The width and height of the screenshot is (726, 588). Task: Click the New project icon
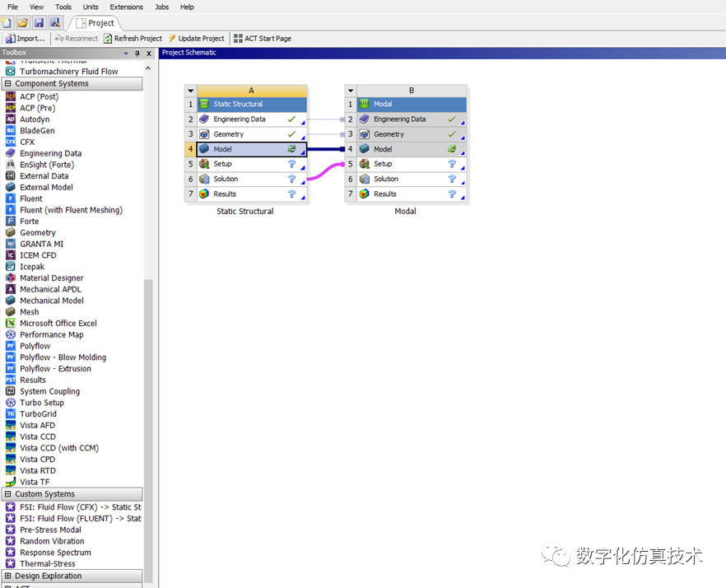[x=7, y=23]
